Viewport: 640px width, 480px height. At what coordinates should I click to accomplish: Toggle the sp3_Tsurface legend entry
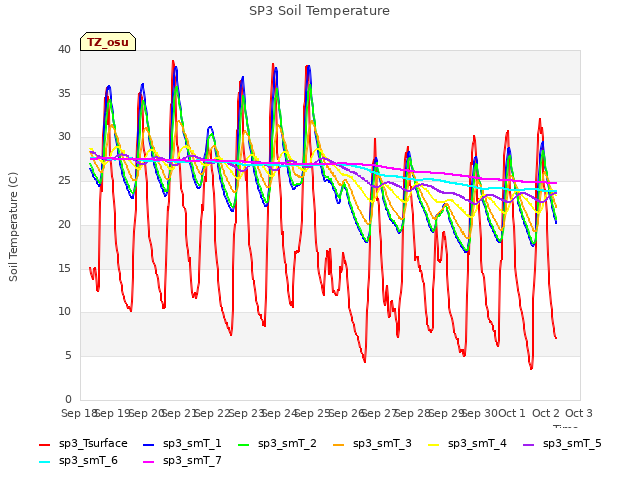point(83,444)
